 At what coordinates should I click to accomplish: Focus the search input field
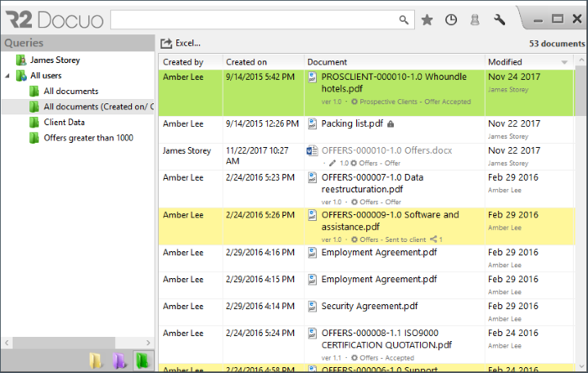tap(255, 20)
